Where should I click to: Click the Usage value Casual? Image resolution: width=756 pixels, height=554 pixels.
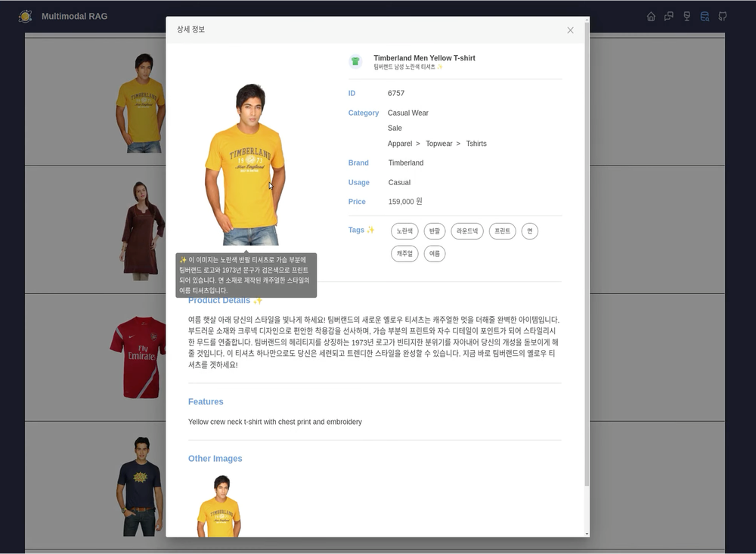[x=399, y=183]
